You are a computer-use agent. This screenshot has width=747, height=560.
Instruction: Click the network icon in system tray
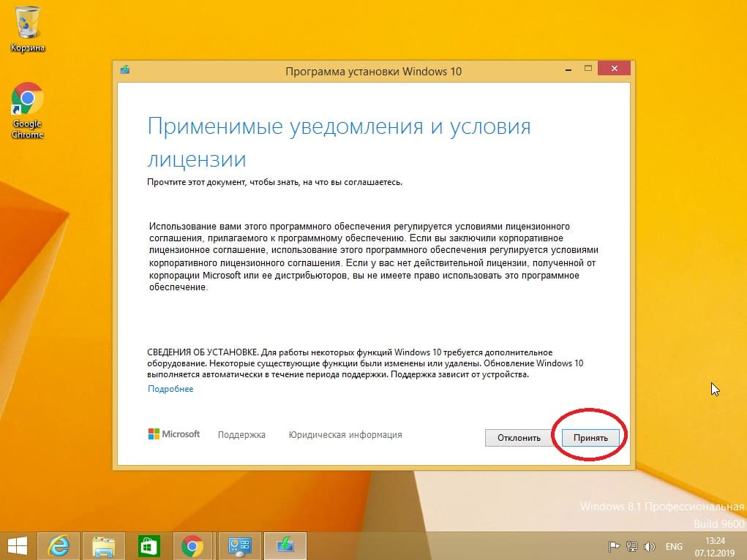(631, 546)
